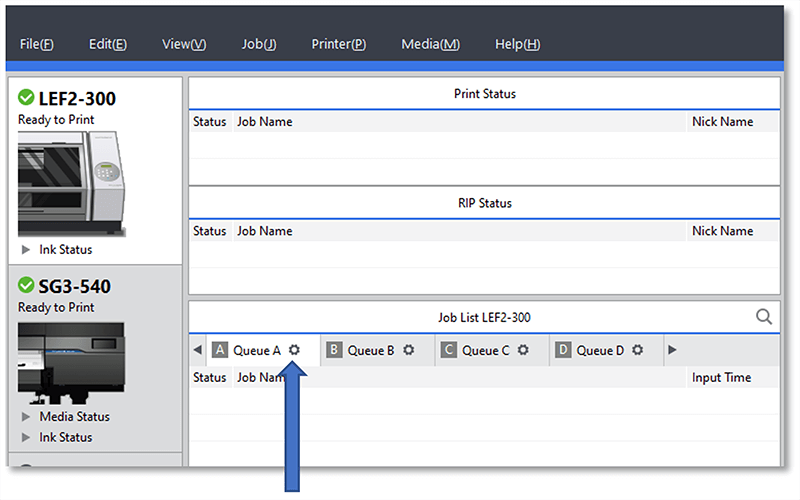800x500 pixels.
Task: Expand Media Status under SG3-540
Action: pyautogui.click(x=27, y=417)
